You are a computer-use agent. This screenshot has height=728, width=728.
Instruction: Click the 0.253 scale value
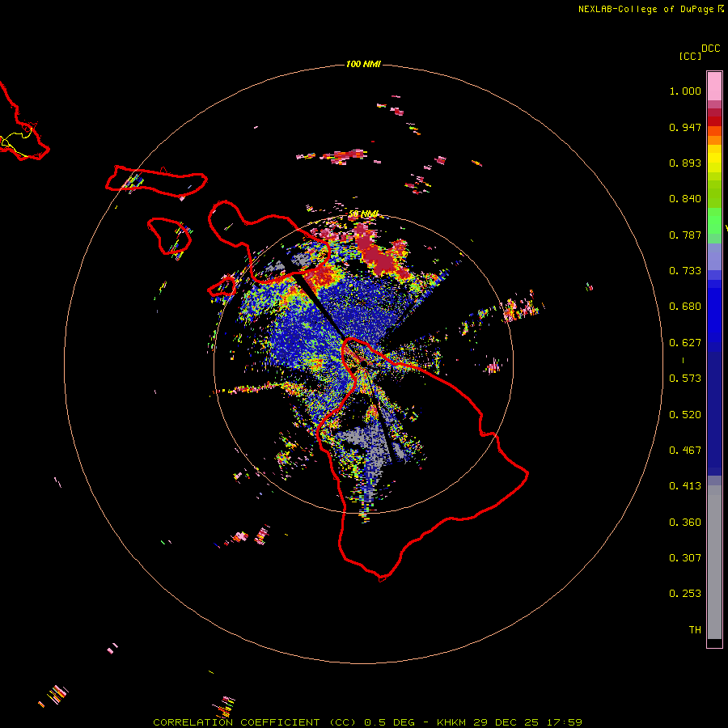click(x=685, y=594)
